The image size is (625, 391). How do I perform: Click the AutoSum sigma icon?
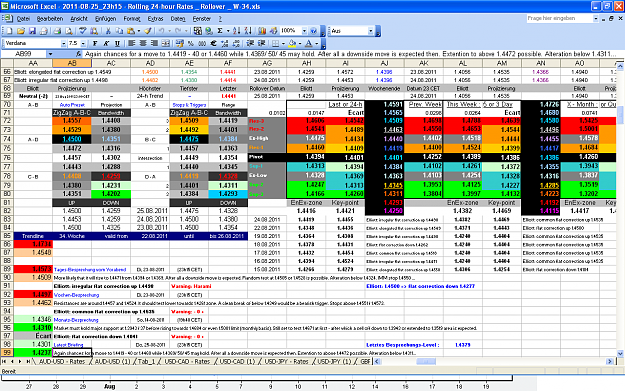pos(220,31)
